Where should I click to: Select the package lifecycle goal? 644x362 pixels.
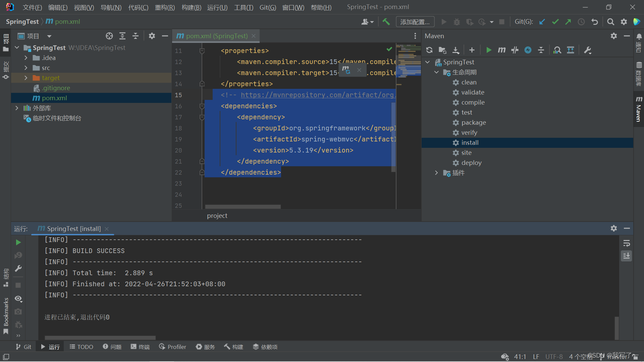473,123
